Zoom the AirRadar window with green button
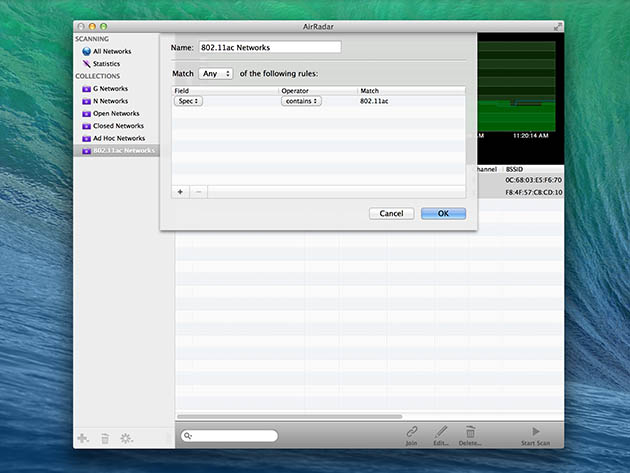The image size is (630, 473). click(104, 27)
